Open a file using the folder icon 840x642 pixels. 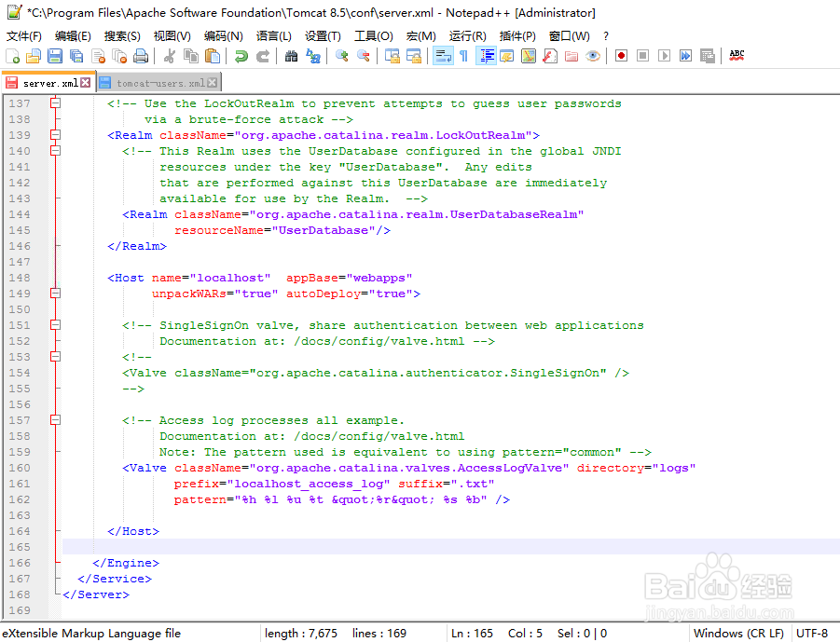34,56
